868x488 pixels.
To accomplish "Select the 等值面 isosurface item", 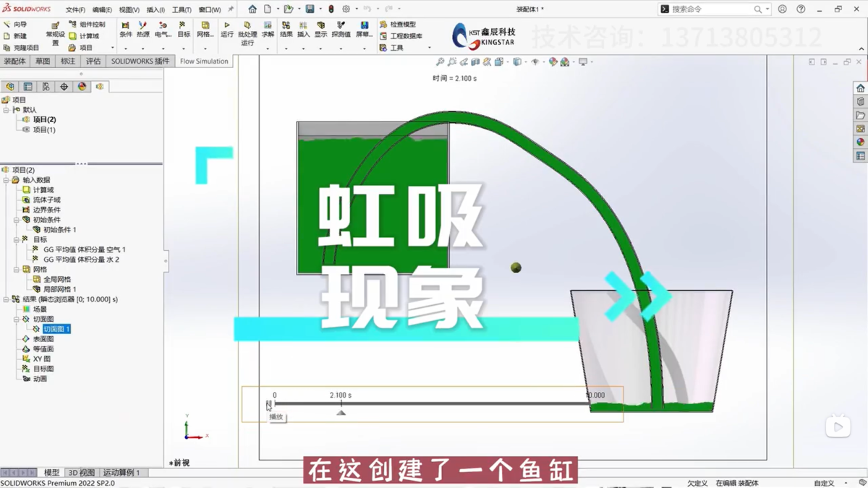I will (43, 349).
